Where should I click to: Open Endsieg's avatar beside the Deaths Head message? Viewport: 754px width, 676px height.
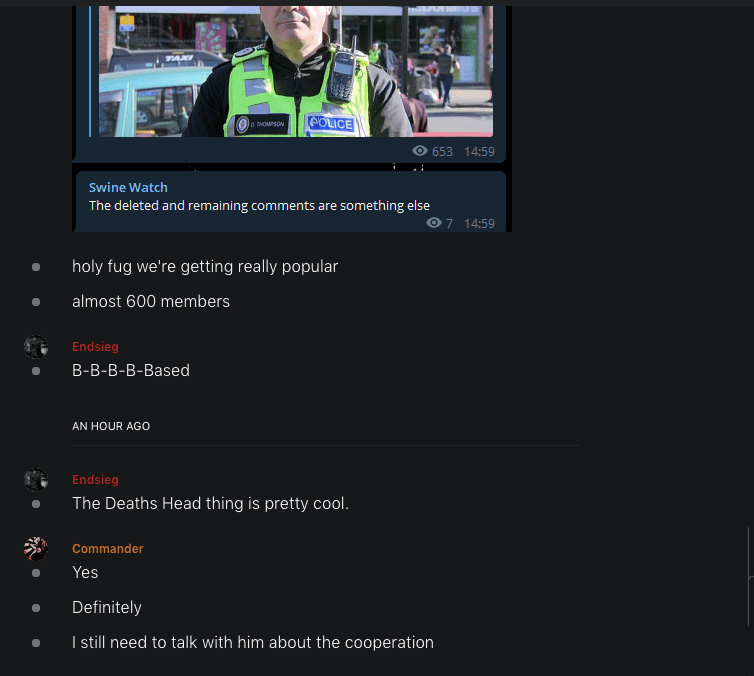(x=36, y=480)
